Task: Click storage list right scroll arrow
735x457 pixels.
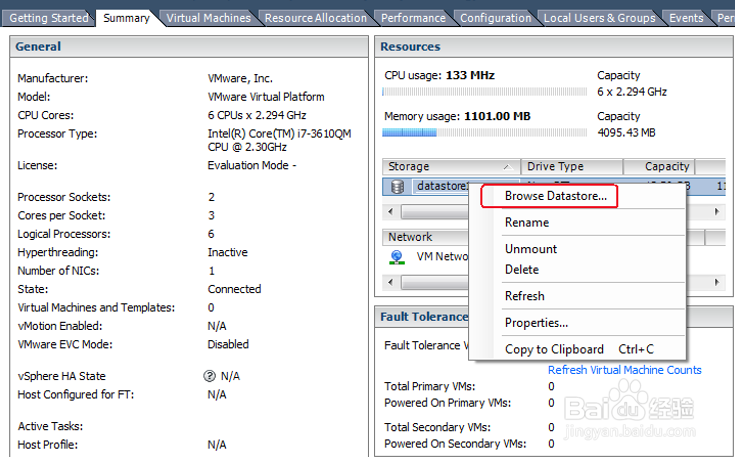Action: [x=717, y=212]
